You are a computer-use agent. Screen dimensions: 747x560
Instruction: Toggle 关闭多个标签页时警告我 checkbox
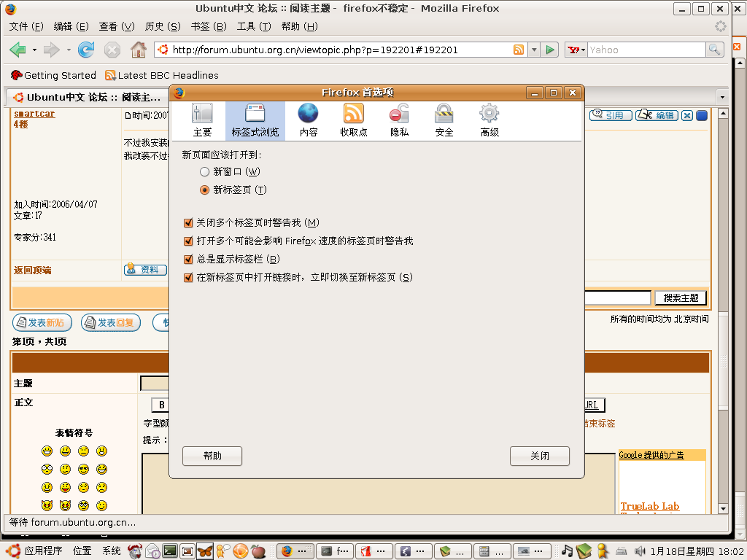click(188, 222)
